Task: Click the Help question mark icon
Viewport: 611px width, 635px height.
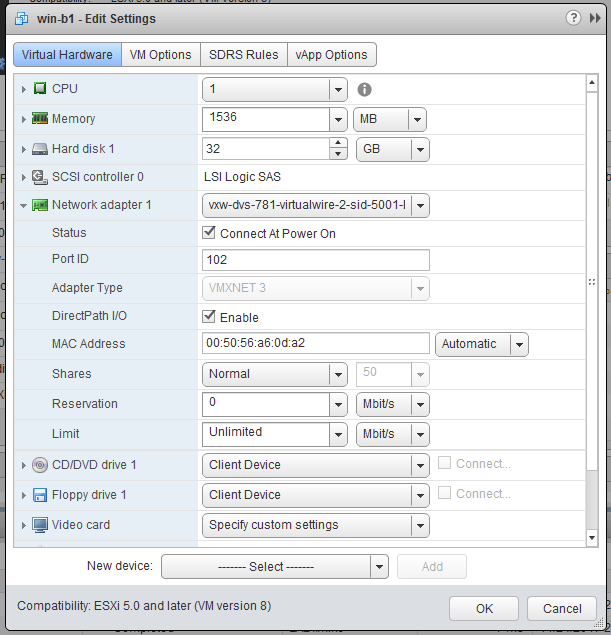Action: pos(573,18)
